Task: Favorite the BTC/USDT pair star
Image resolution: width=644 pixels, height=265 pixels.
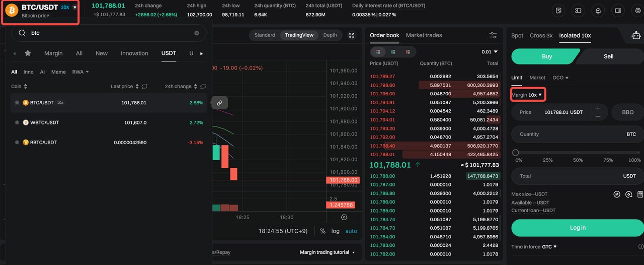Action: point(17,102)
